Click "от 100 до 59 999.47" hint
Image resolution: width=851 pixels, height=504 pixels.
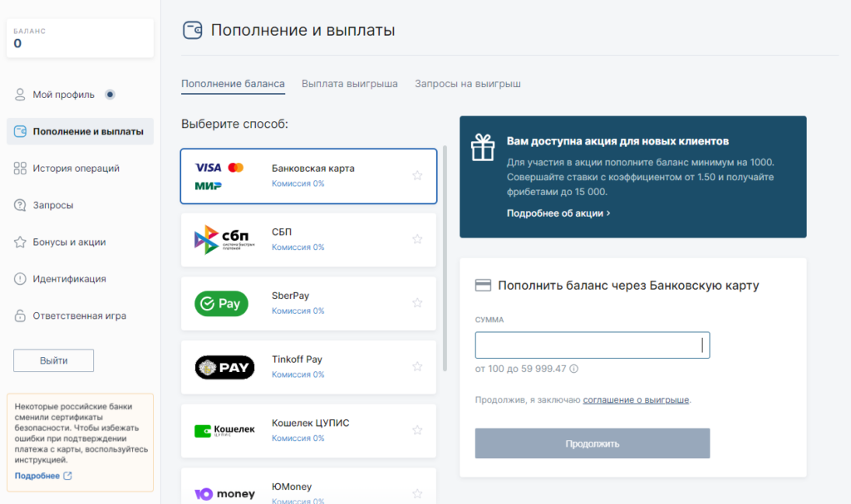click(520, 369)
